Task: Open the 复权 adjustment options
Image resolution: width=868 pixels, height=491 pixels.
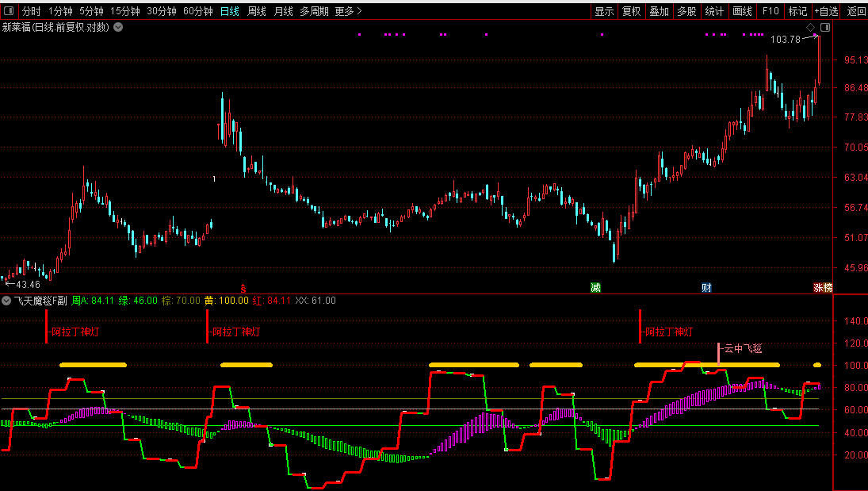Action: 632,11
